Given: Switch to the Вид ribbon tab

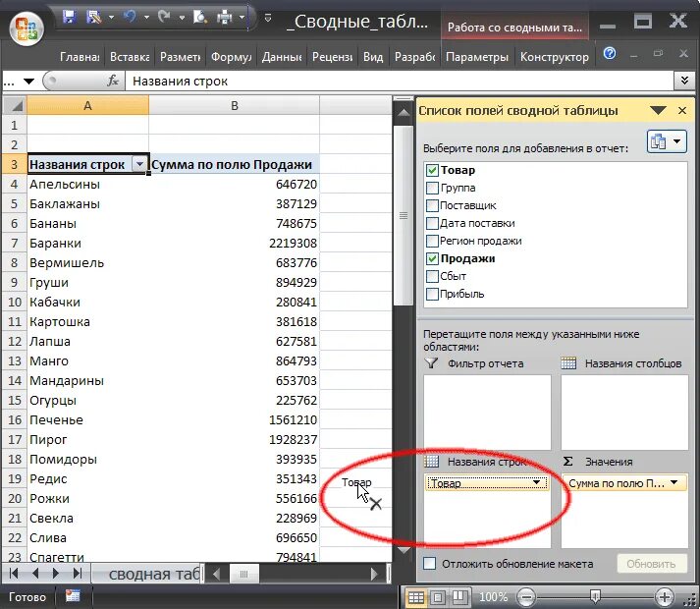Looking at the screenshot, I should point(373,57).
